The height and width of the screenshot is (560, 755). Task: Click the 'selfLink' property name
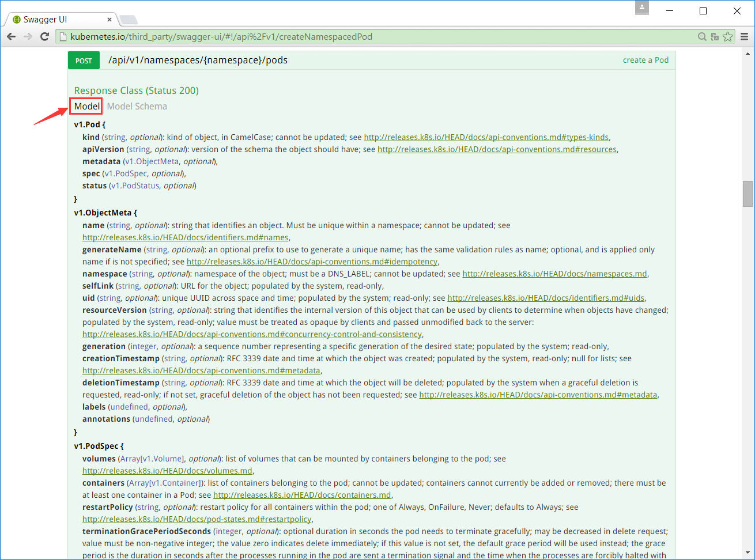pyautogui.click(x=98, y=286)
